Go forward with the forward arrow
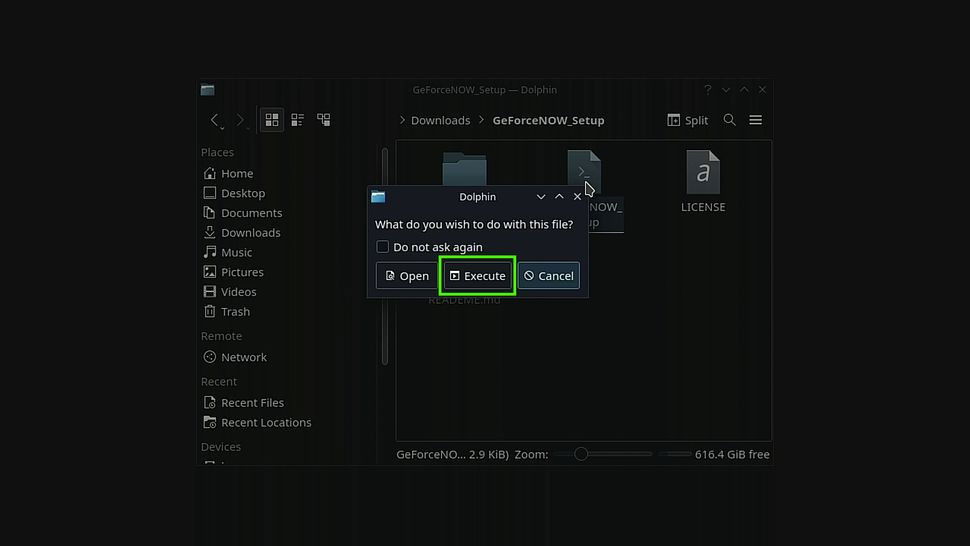Image resolution: width=970 pixels, height=546 pixels. point(240,120)
